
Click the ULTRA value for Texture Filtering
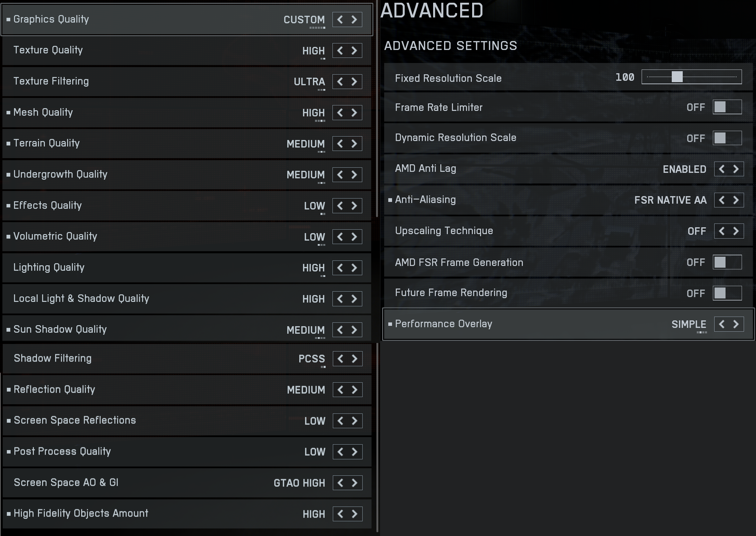click(309, 82)
